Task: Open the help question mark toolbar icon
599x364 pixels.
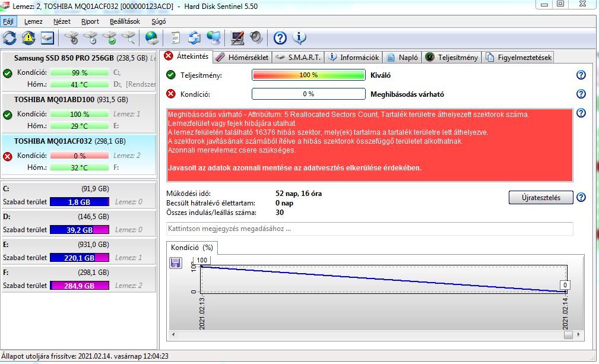Action: point(280,38)
